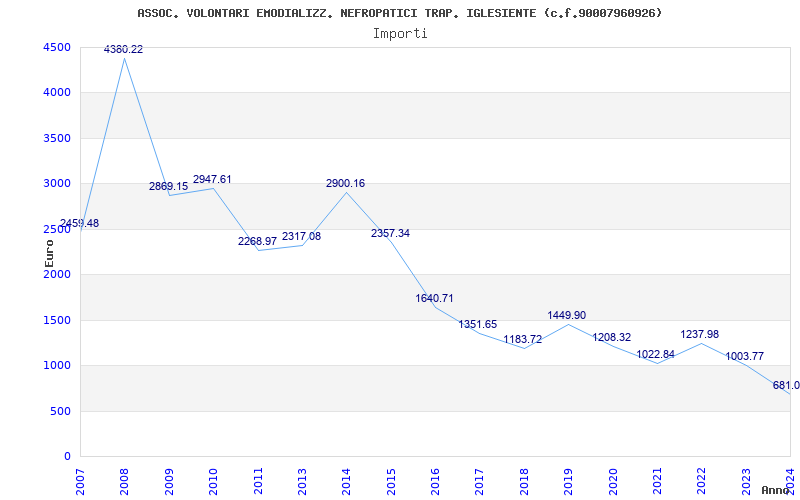This screenshot has width=800, height=500.
Task: Click the 2013 x-axis year label
Action: pos(302,480)
